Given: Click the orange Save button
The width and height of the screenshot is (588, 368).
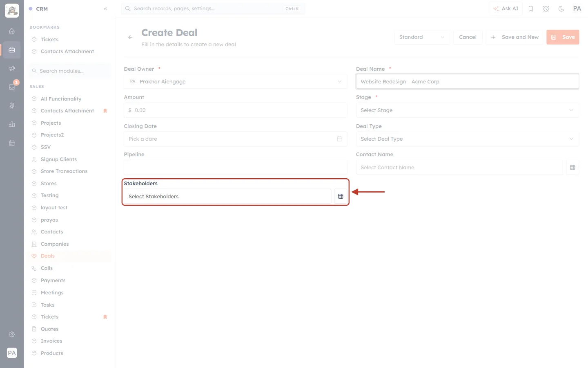Looking at the screenshot, I should point(563,37).
